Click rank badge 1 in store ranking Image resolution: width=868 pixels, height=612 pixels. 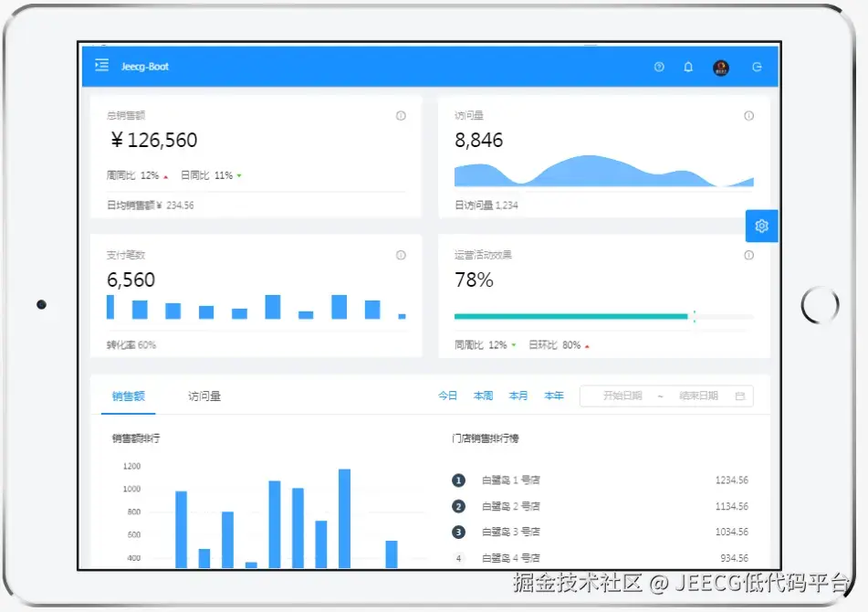[458, 480]
